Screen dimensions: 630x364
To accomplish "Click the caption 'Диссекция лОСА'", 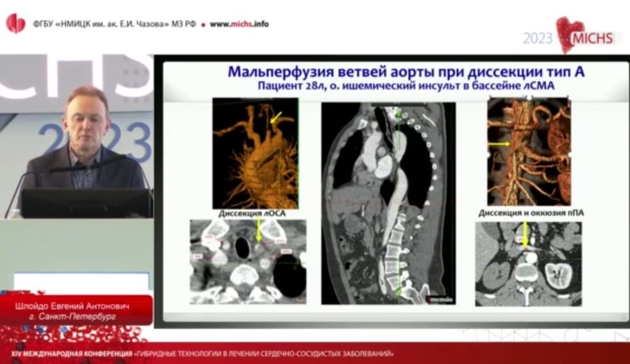I will (252, 213).
